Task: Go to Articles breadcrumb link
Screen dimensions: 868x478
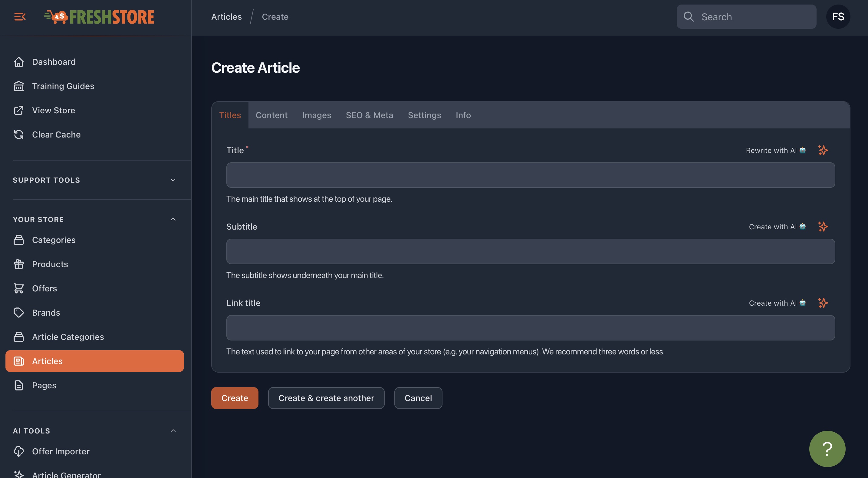Action: (x=226, y=17)
